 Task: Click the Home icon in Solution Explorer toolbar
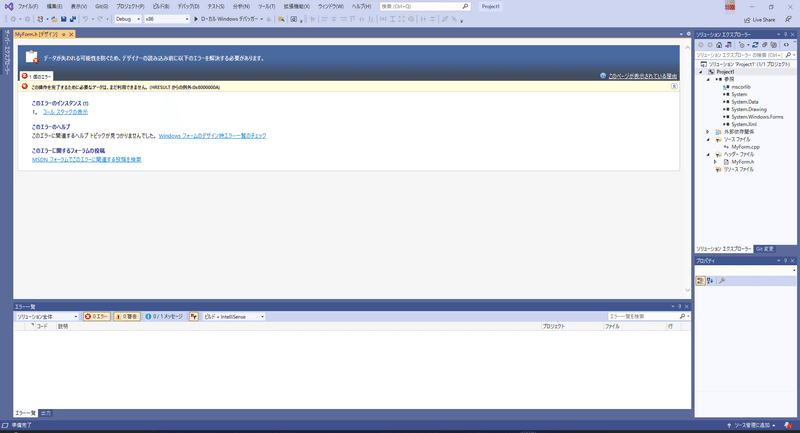pos(719,45)
